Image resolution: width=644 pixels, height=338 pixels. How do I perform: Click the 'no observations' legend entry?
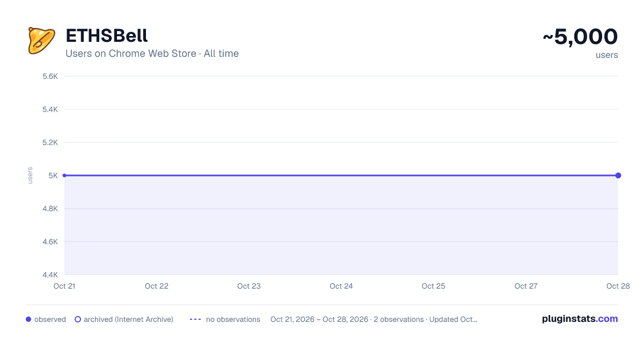[225, 319]
